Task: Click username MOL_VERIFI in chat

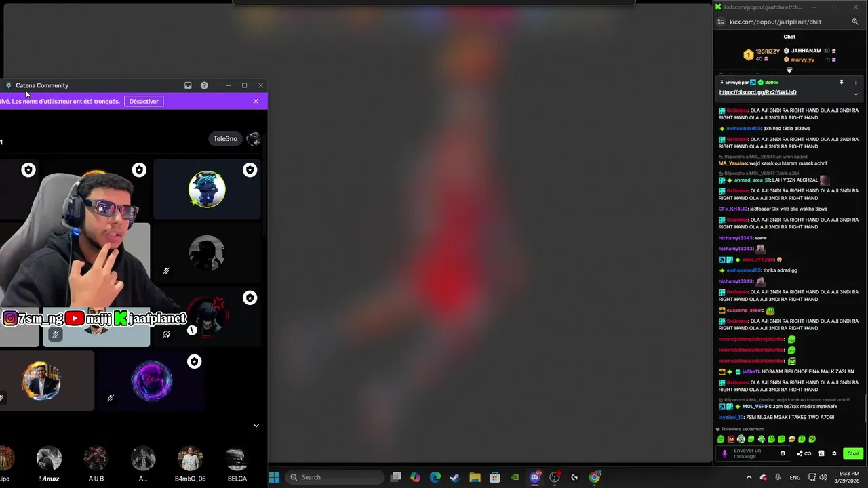Action: tap(756, 407)
